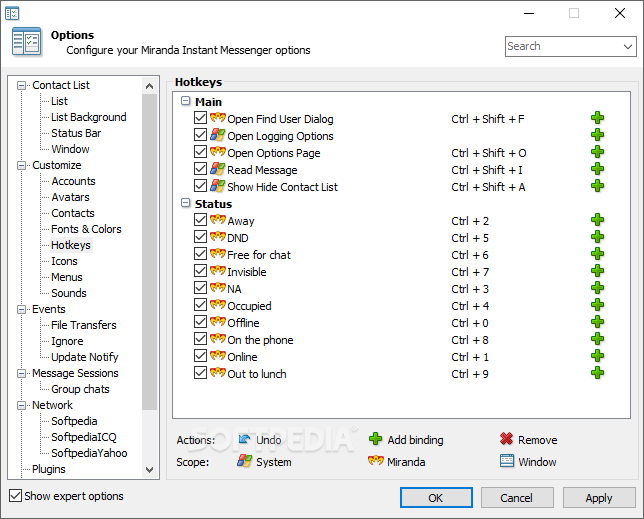The image size is (644, 519).
Task: Open the Icons options page
Action: click(64, 261)
